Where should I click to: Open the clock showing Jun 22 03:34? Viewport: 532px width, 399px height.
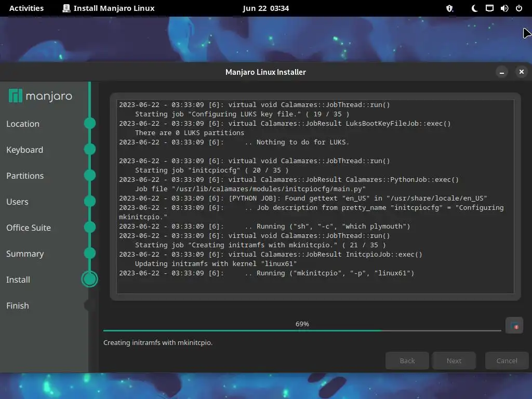tap(265, 8)
